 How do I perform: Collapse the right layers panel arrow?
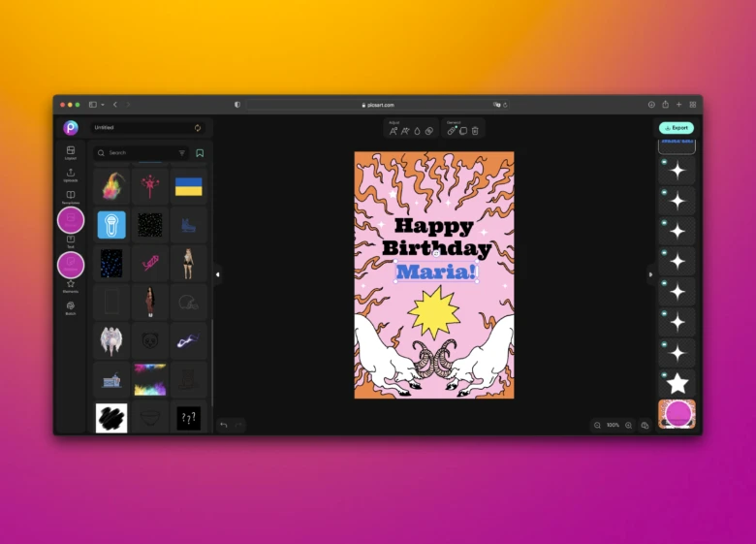point(649,274)
